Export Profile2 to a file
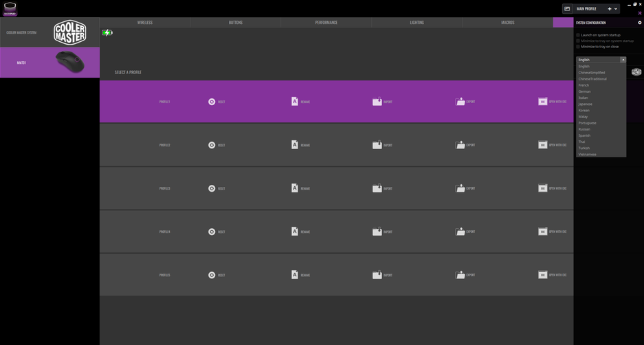 tap(460, 144)
